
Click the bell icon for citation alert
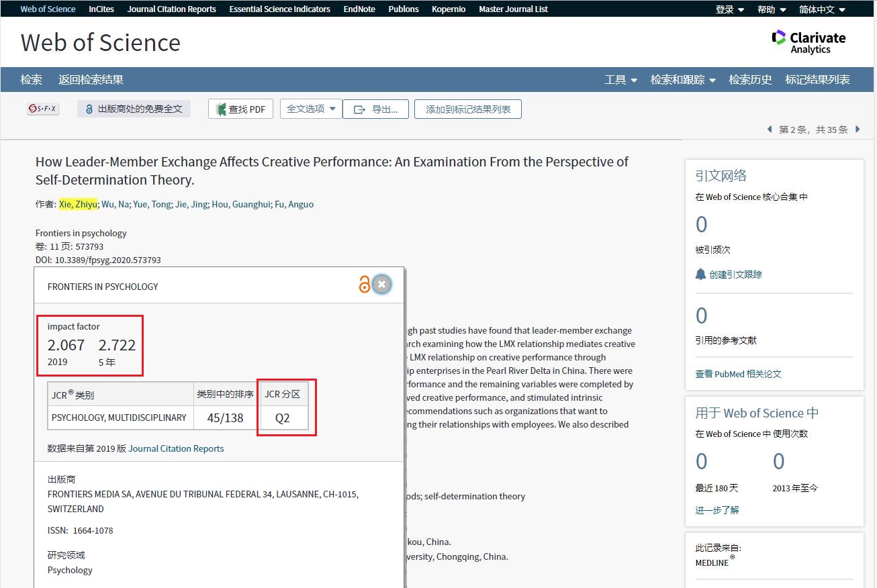tap(700, 275)
